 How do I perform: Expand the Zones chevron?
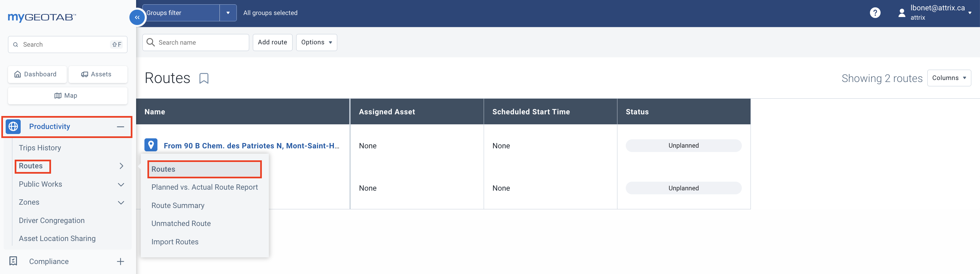click(x=121, y=203)
